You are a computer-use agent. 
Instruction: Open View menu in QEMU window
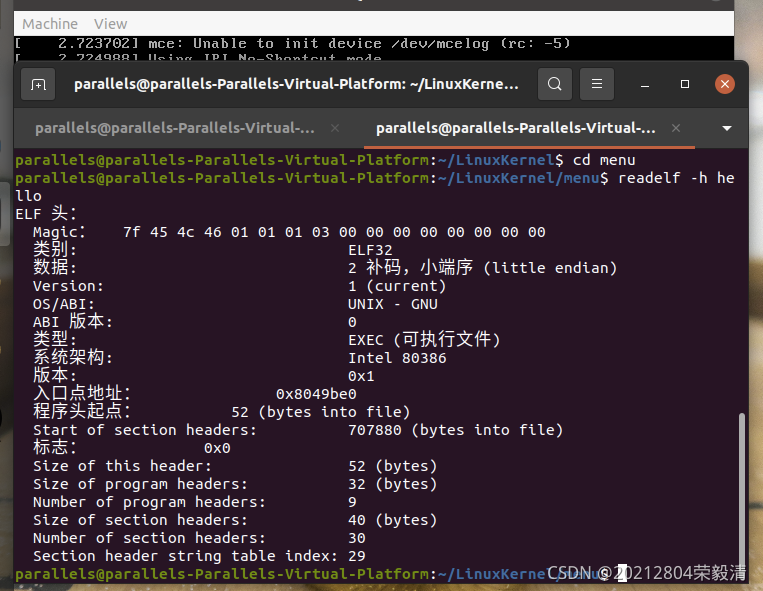[x=110, y=24]
